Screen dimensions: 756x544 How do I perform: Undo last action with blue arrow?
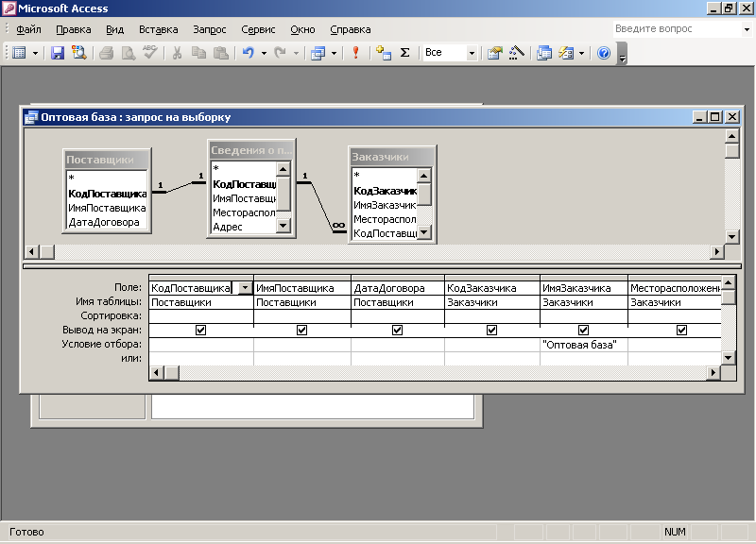click(x=249, y=53)
